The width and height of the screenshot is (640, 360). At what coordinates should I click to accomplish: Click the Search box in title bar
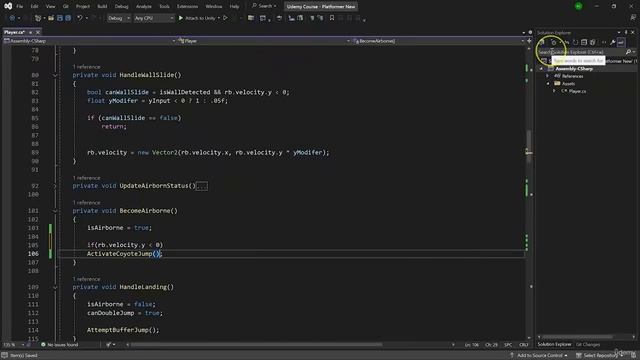pos(264,6)
